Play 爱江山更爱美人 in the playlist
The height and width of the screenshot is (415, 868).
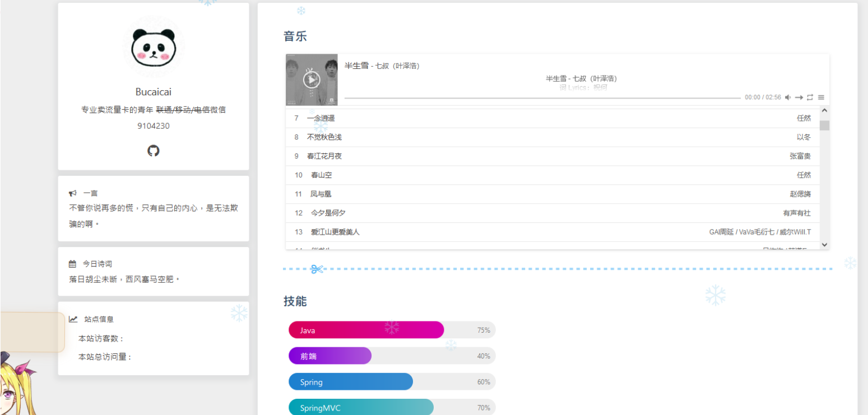click(335, 232)
